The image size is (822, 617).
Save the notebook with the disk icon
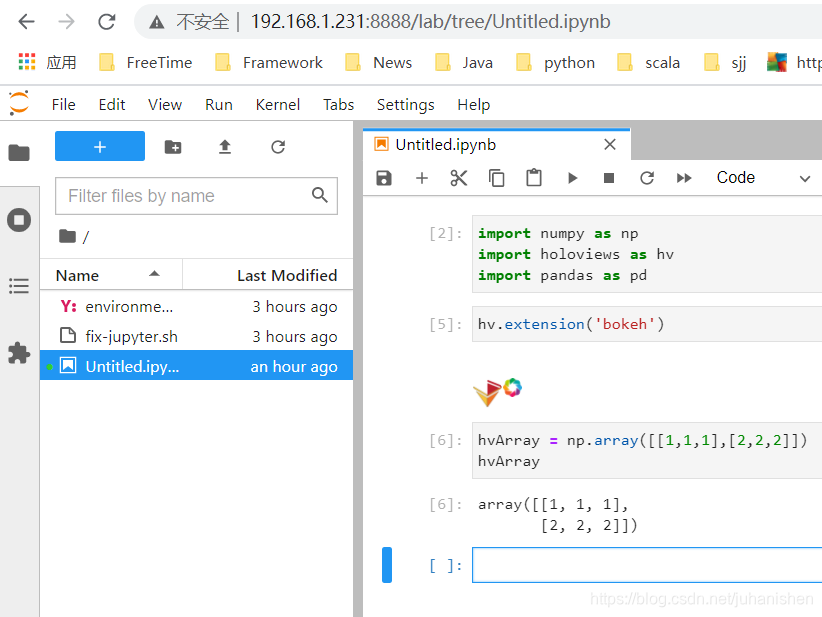point(384,178)
